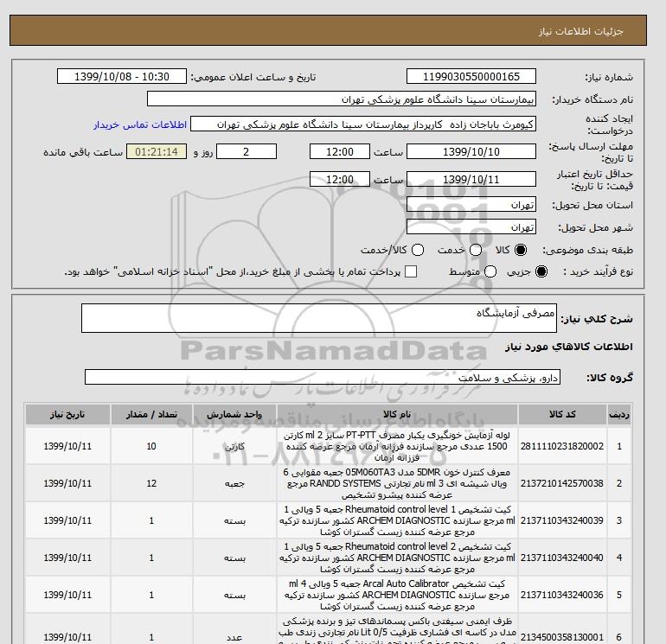Click the PT-PTT blood tube item description
This screenshot has width=666, height=644.
point(397,446)
